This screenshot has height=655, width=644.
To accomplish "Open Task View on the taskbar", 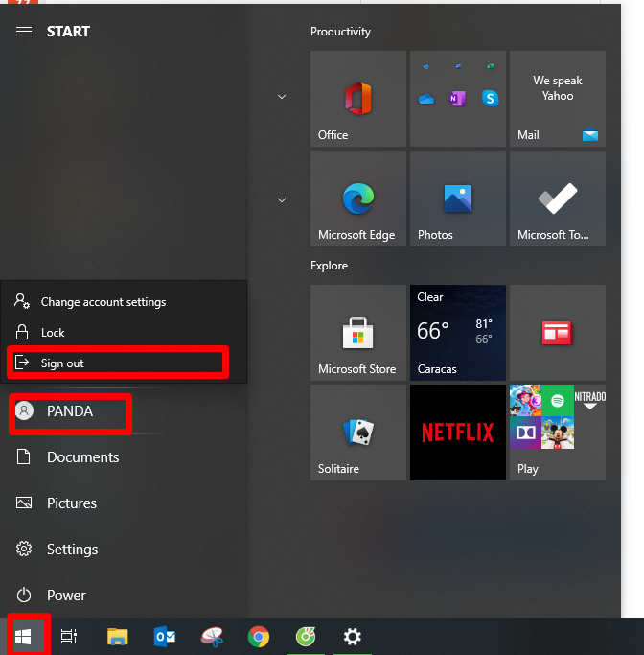I will point(69,636).
